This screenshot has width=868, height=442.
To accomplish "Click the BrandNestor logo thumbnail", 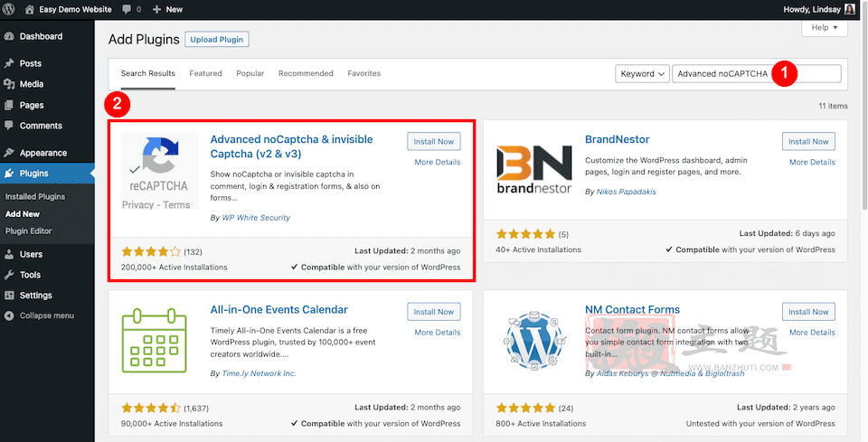I will coord(534,169).
